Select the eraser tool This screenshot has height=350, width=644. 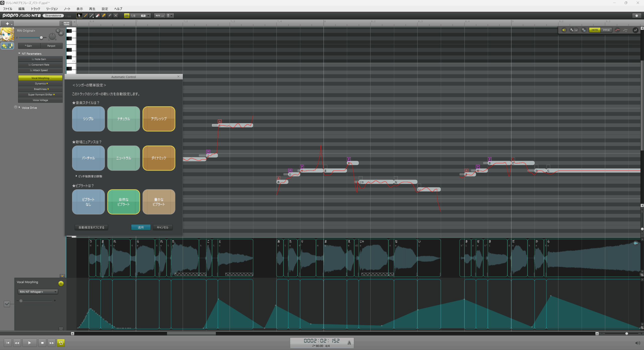click(98, 16)
